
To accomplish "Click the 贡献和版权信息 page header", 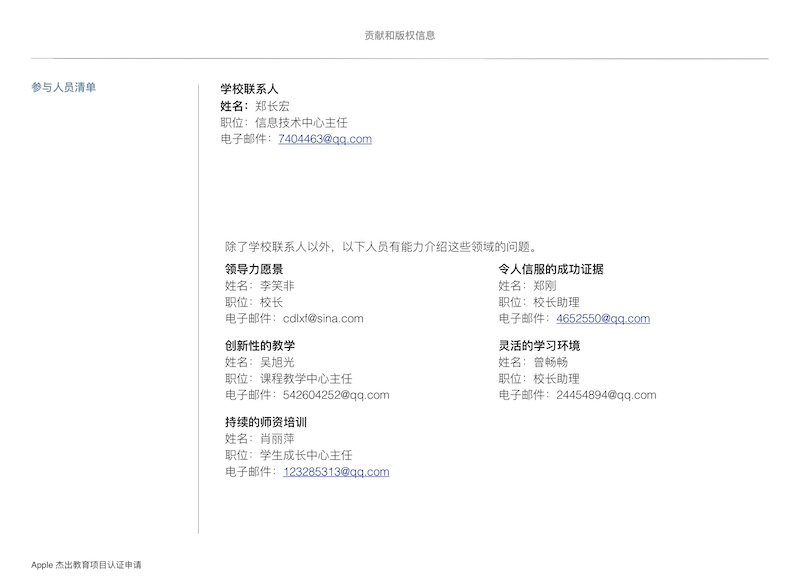I will pyautogui.click(x=400, y=35).
